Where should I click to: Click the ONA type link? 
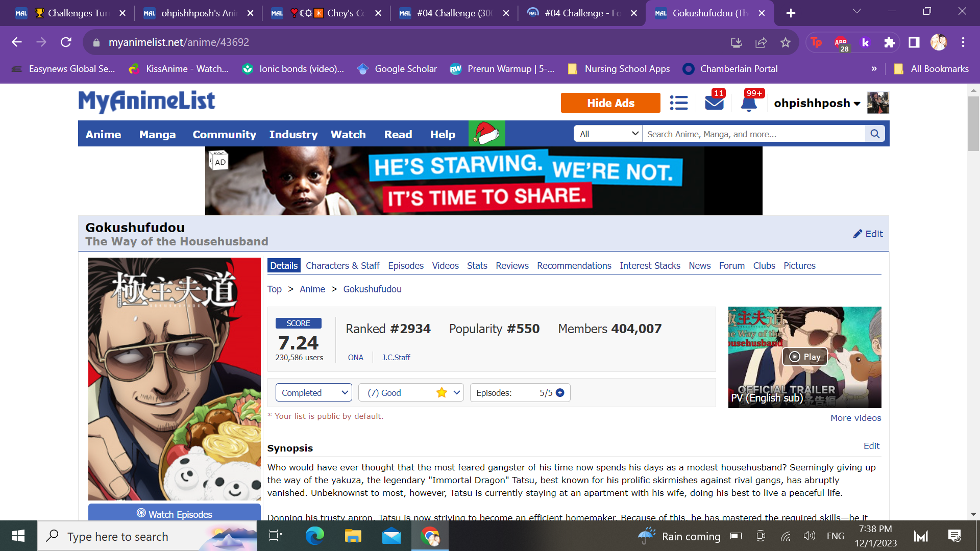pos(356,358)
